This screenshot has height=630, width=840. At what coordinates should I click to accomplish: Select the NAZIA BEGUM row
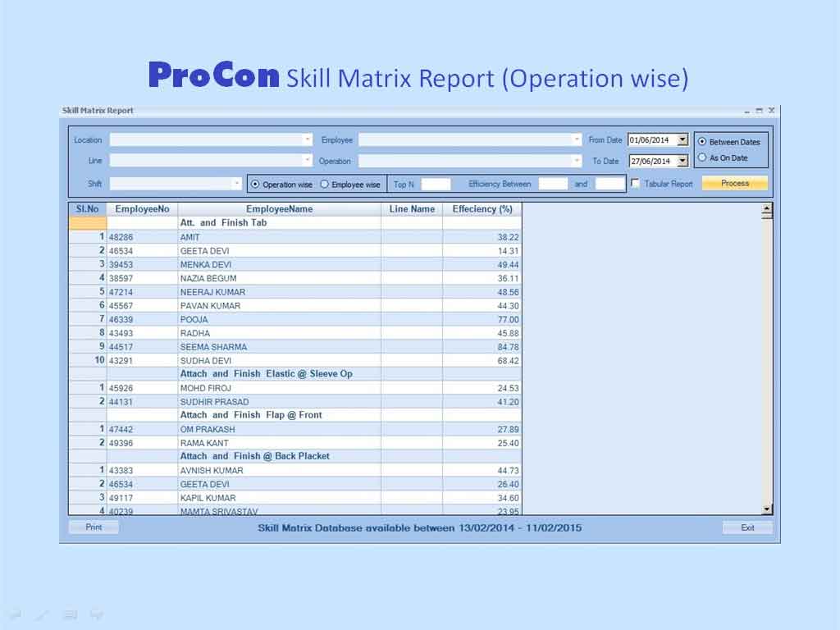295,278
